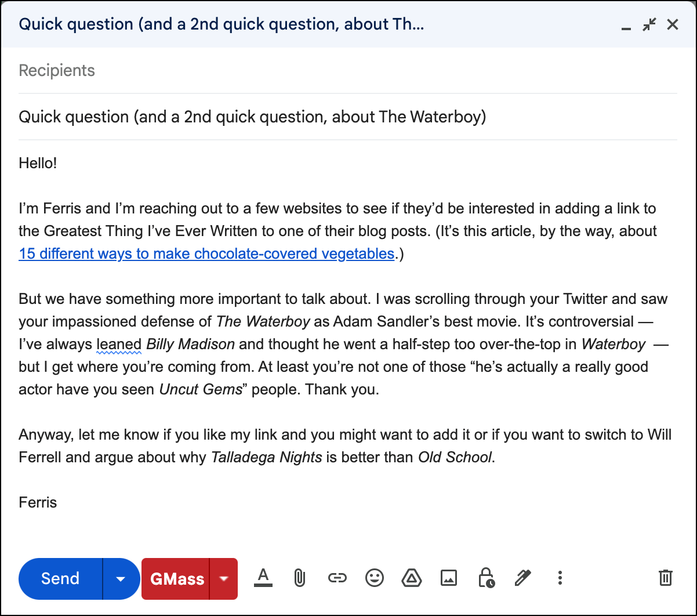Screen dimensions: 697x616
Task: Open the chocolate-covered vegetables link
Action: coord(206,253)
